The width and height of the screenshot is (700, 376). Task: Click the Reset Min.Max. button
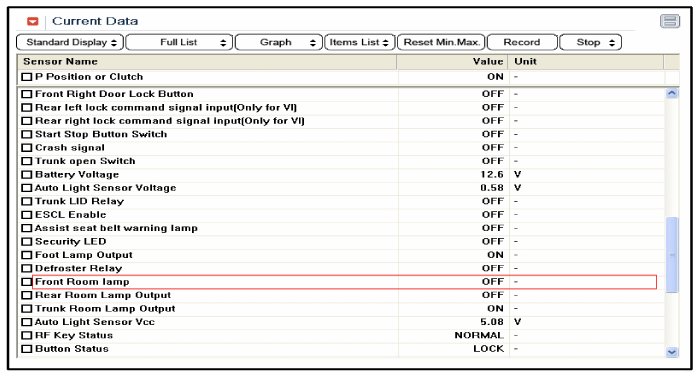coord(441,42)
